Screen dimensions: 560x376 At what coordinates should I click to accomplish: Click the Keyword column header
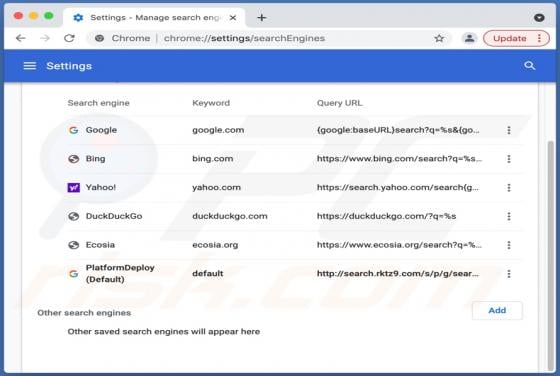[211, 103]
